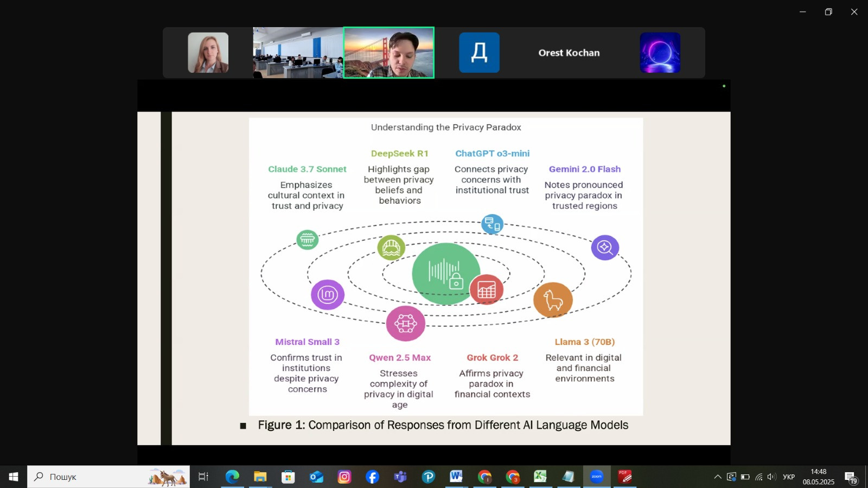Click the central green waveform lock icon
The width and height of the screenshot is (868, 488).
(446, 273)
